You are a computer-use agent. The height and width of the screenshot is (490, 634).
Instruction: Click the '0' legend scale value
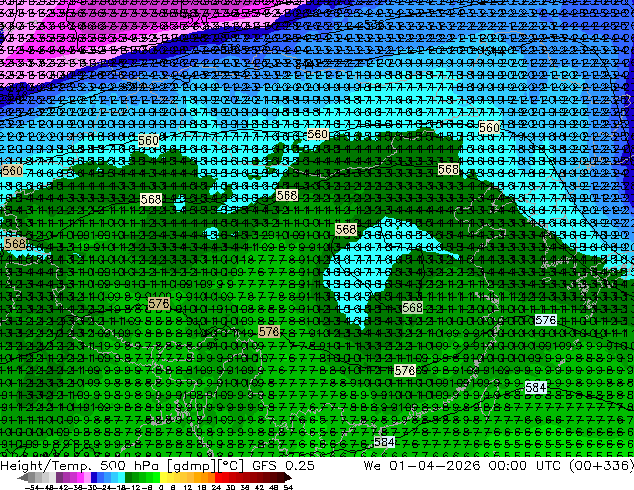(161, 487)
